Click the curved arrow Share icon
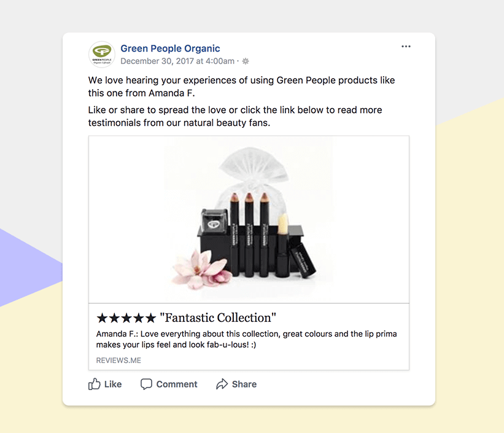Viewport: 504px width, 433px height. pos(222,384)
